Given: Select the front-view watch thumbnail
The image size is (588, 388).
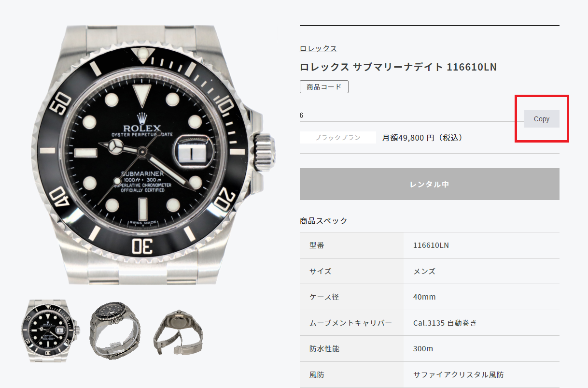Looking at the screenshot, I should coord(51,331).
